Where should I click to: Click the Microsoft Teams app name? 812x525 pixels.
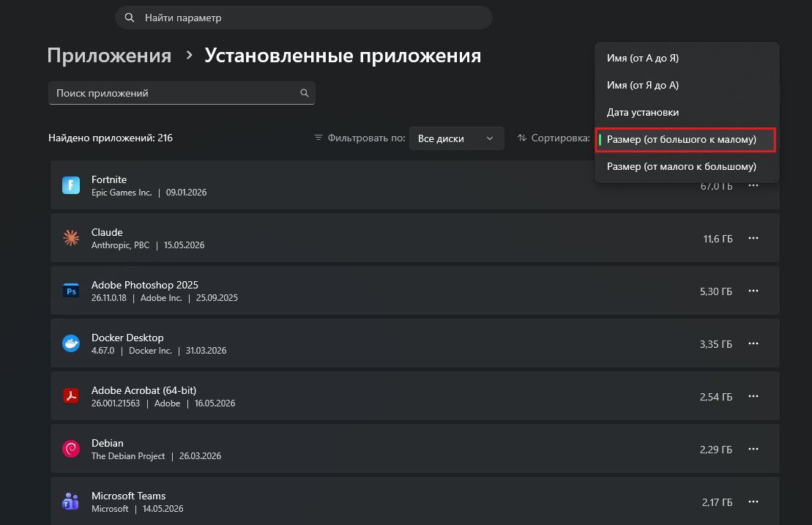click(128, 496)
